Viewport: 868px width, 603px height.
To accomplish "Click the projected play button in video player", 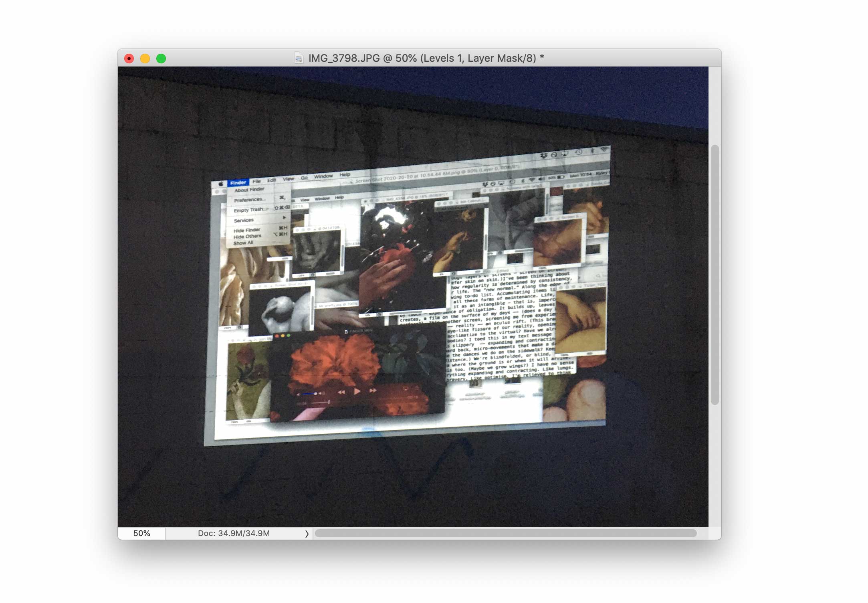I will 357,391.
